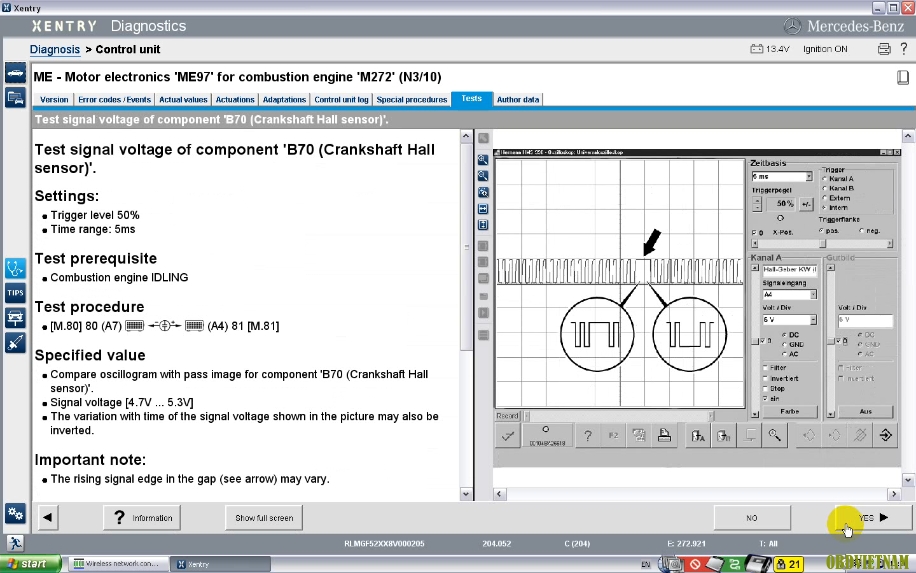This screenshot has height=573, width=916.
Task: Toggle the Stop checkbox in Kanal A
Action: pos(765,388)
